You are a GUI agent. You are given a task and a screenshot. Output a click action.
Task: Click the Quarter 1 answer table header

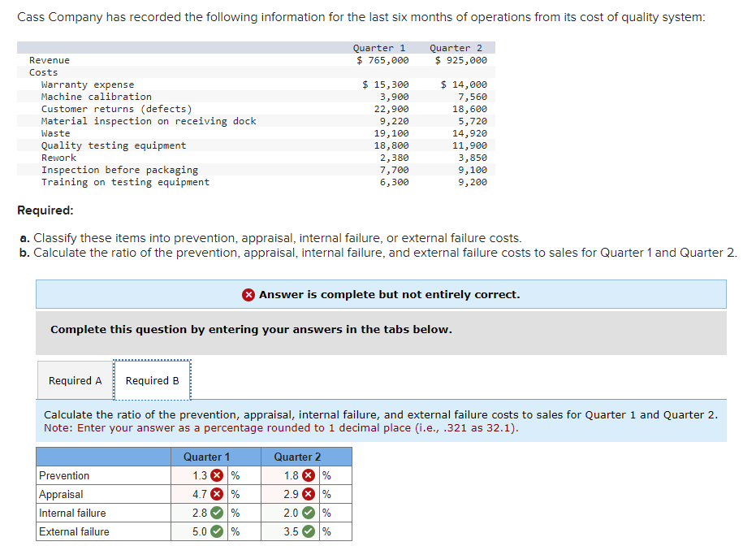click(x=216, y=457)
